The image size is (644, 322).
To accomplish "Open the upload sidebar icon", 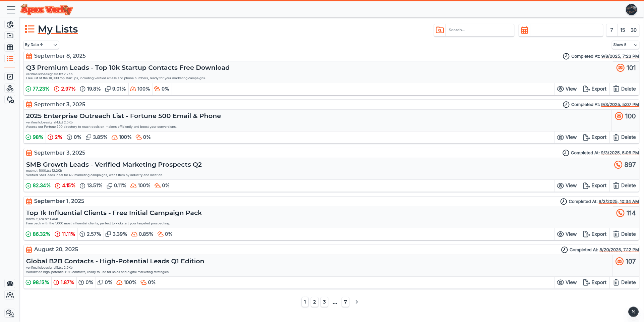I will point(10,36).
